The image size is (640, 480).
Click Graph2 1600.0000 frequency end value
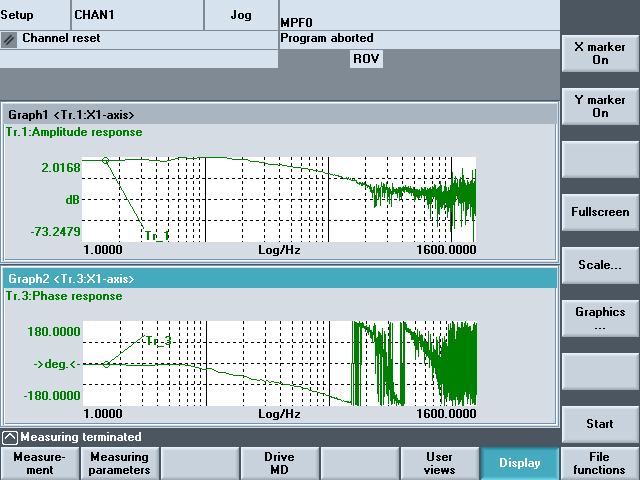[446, 414]
